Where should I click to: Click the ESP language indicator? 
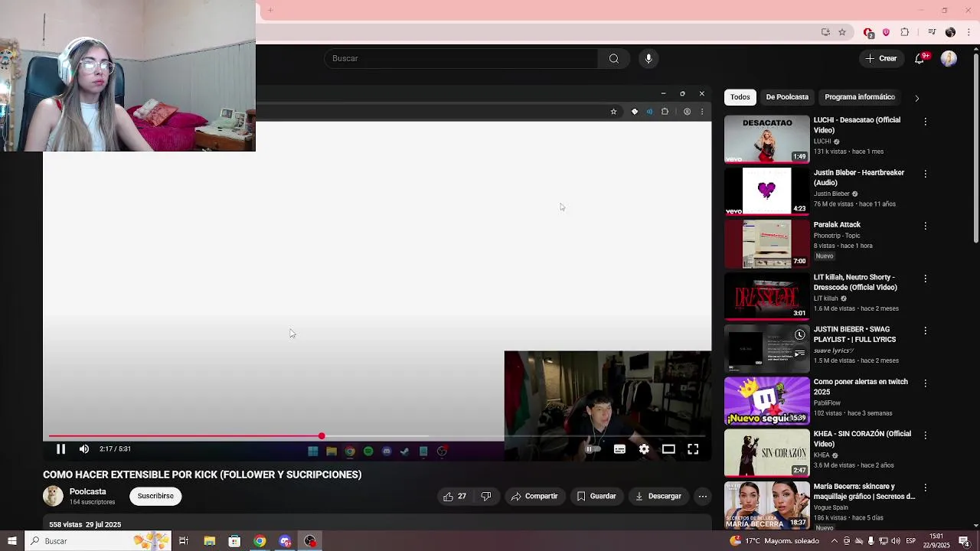[911, 541]
